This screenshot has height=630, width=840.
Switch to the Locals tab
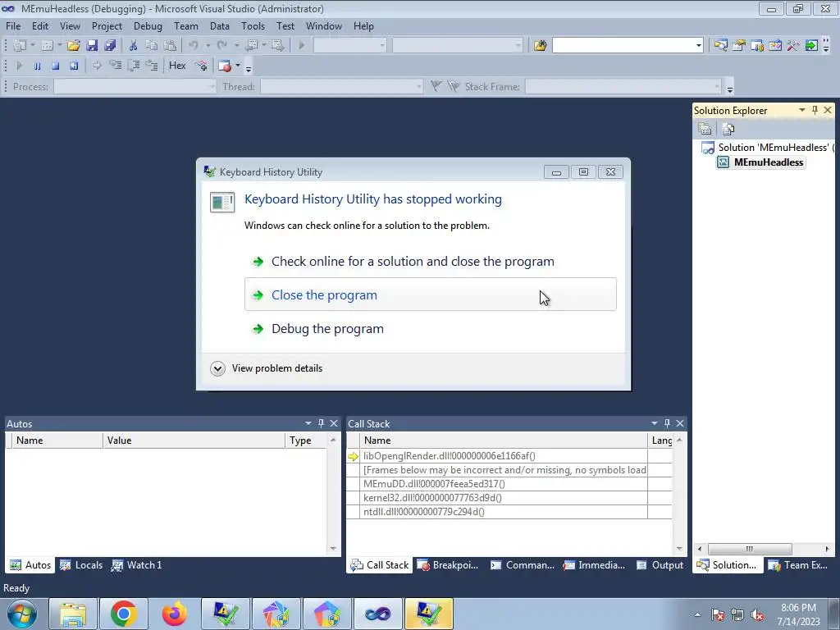[81, 564]
